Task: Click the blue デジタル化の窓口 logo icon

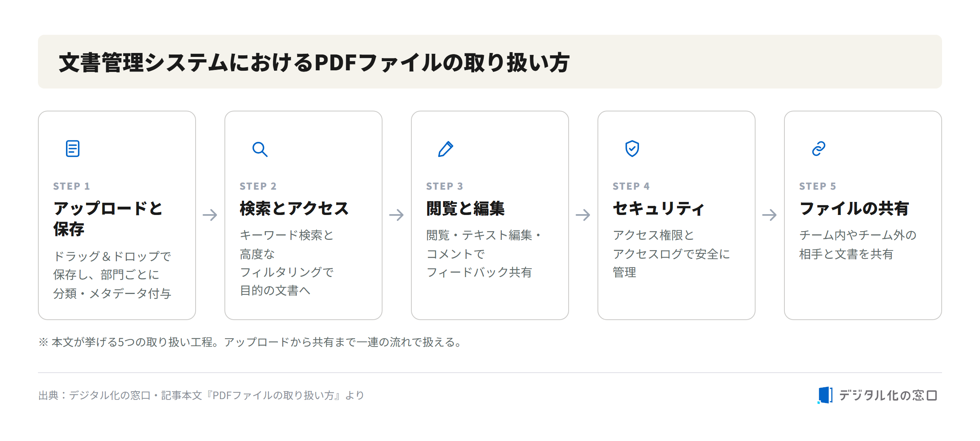Action: 825,395
